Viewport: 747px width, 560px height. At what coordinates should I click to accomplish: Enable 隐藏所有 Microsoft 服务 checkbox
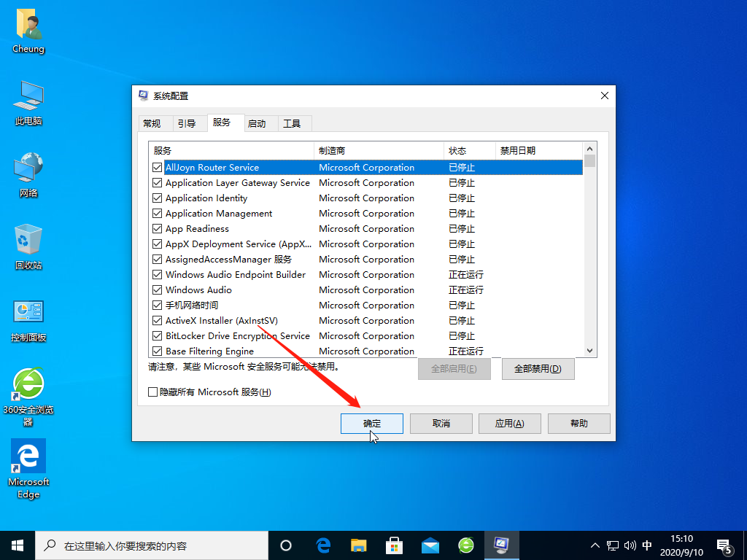pyautogui.click(x=153, y=392)
